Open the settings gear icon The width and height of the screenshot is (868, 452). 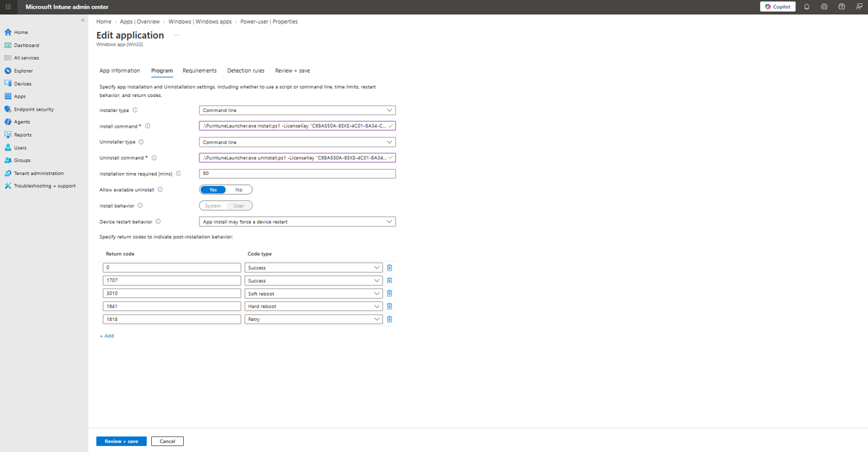pyautogui.click(x=824, y=7)
